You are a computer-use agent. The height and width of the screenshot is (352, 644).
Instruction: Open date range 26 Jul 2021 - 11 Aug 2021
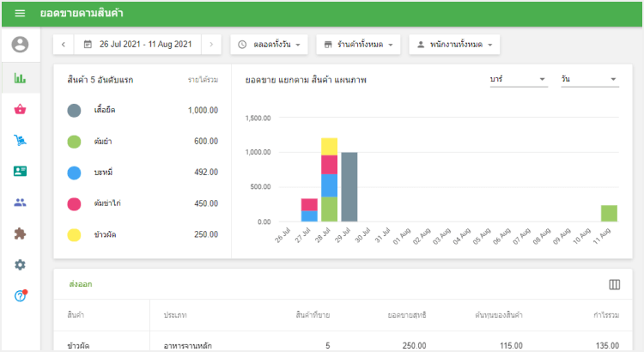[137, 44]
